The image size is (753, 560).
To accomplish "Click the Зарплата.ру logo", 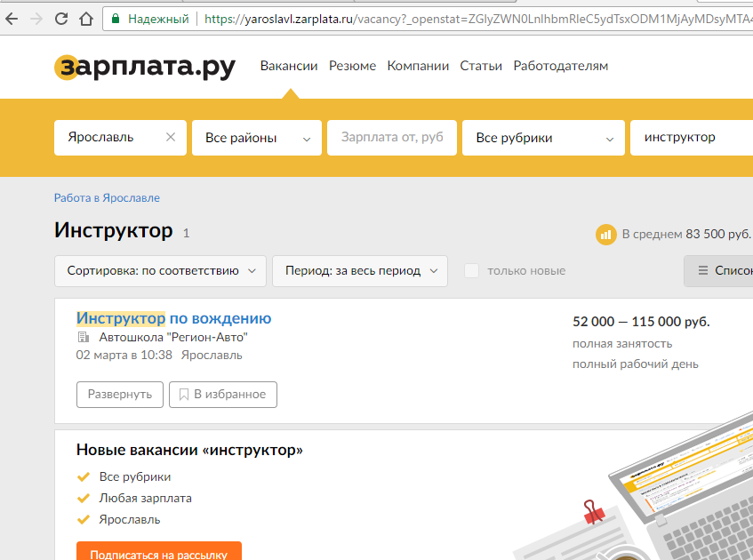I will tap(144, 67).
